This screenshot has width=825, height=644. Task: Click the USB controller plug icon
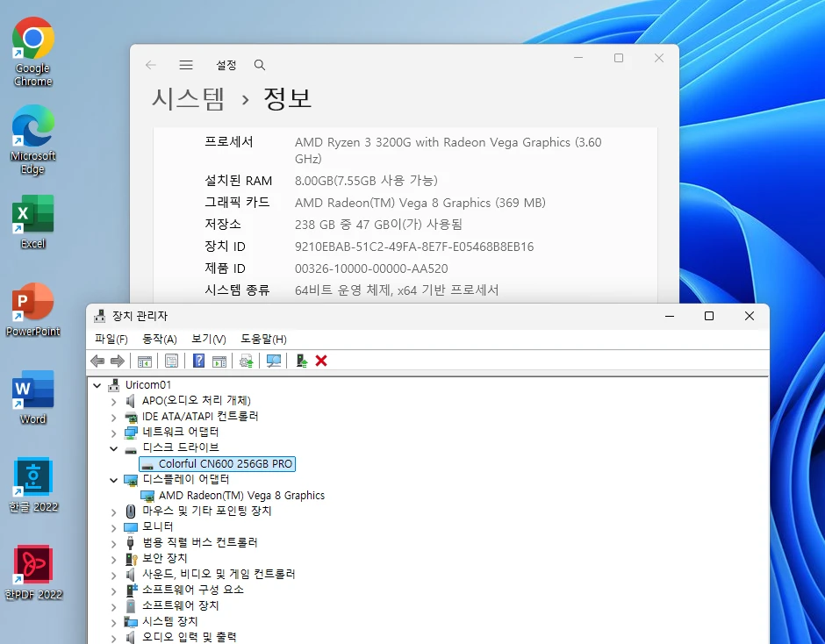[x=130, y=542]
